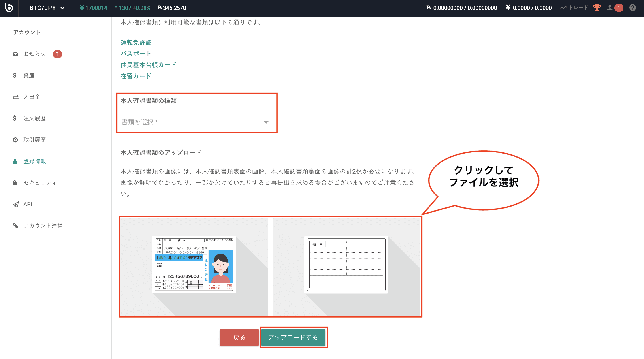644x359 pixels.
Task: Click the お知らせ inbox icon
Action: [x=15, y=54]
